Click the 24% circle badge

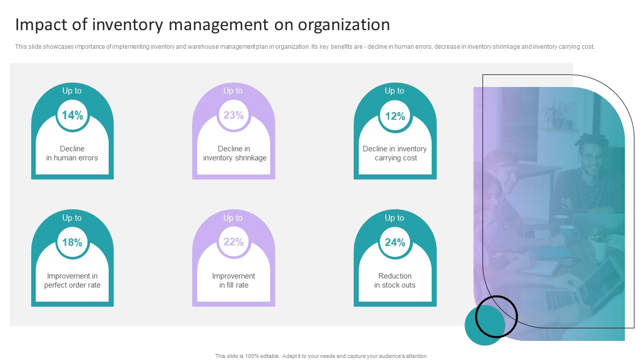coord(395,242)
